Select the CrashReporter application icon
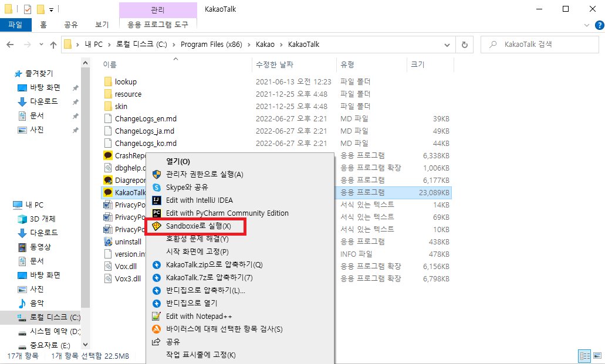Screen dimensions: 605x364 click(108, 155)
